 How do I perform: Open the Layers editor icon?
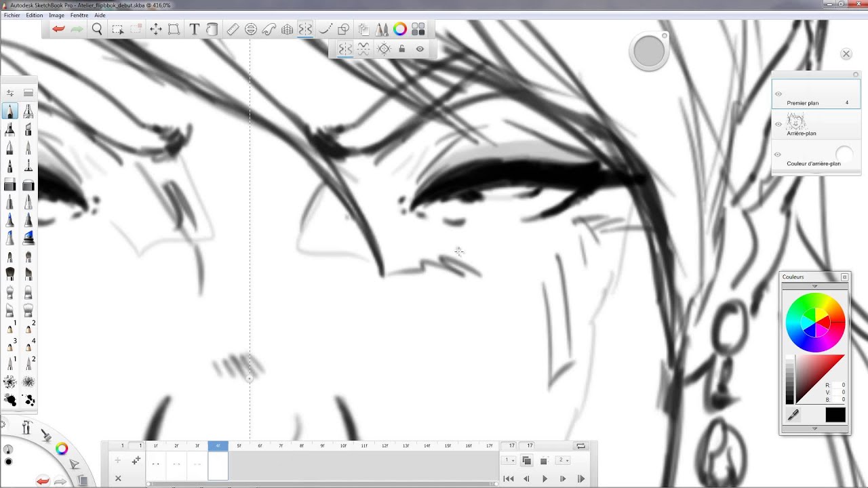pos(364,29)
